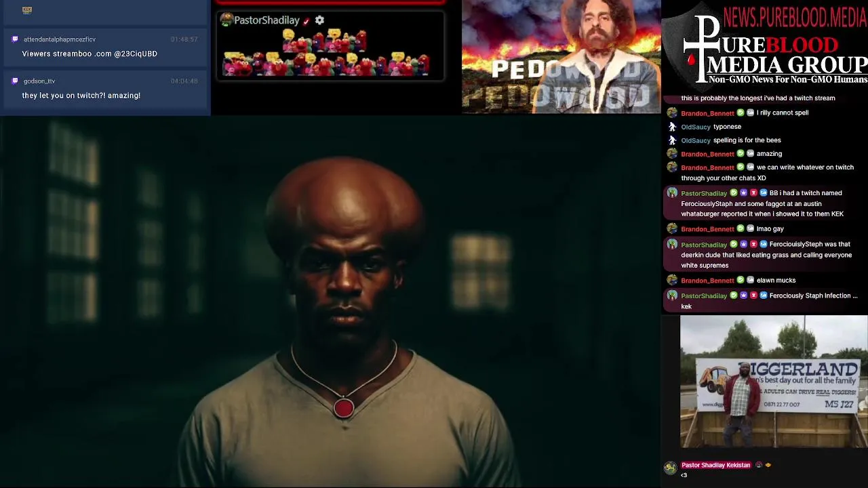868x488 pixels.
Task: Open the NEWS.PUREBLOOD.MEDIA link
Action: [795, 17]
